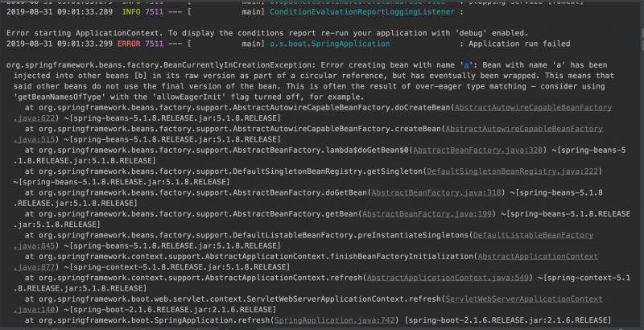Open the AbstractBeanFactory.java:320 stack trace link

pyautogui.click(x=478, y=151)
